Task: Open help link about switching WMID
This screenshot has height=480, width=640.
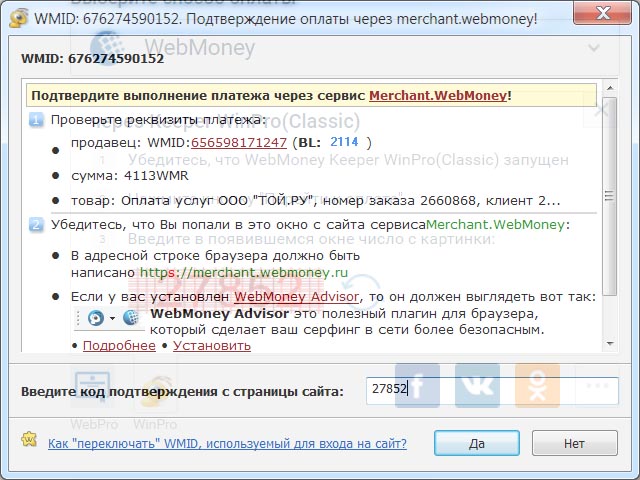Action: pos(227,443)
